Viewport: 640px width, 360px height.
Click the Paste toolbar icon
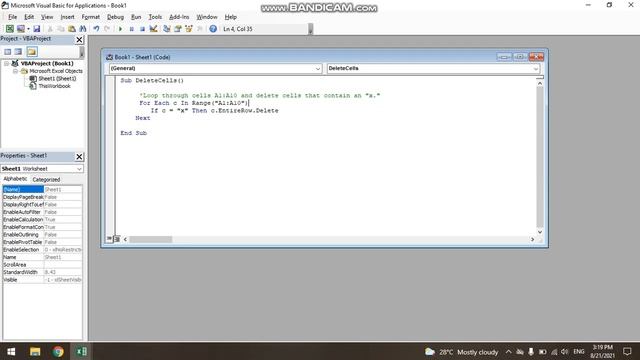72,29
